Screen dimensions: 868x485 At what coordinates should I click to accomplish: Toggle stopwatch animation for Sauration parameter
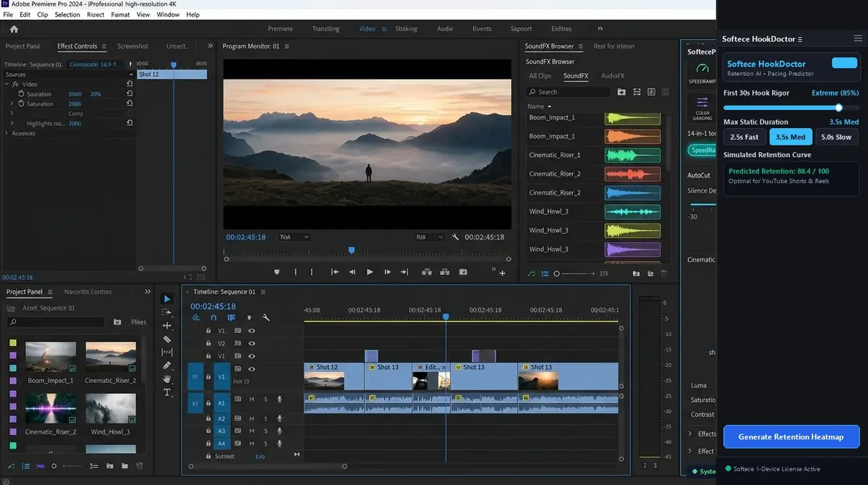click(21, 94)
